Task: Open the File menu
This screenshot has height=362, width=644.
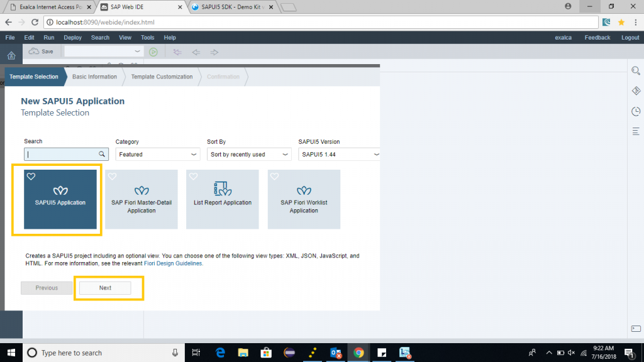Action: 10,37
